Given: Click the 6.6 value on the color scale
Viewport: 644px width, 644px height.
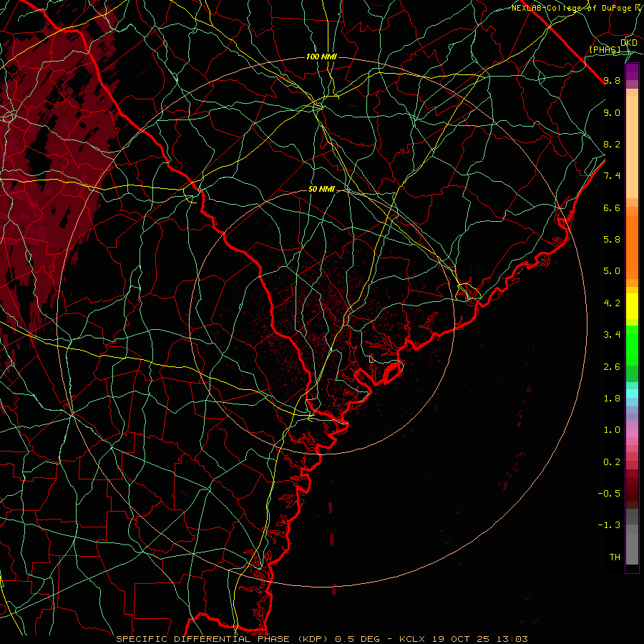Looking at the screenshot, I should [x=612, y=208].
